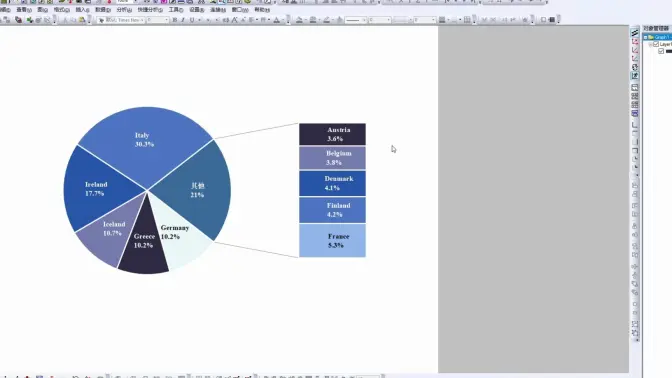Toggle bold formatting in the format toolbar

(174, 20)
